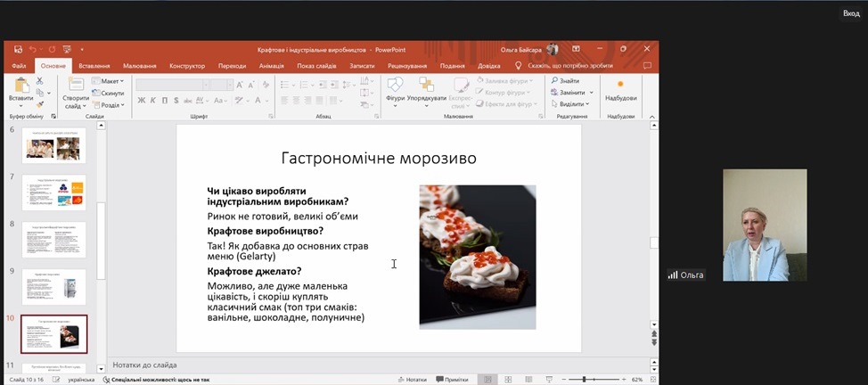Open the Вставлення ribbon tab
The width and height of the screenshot is (868, 385).
point(94,65)
